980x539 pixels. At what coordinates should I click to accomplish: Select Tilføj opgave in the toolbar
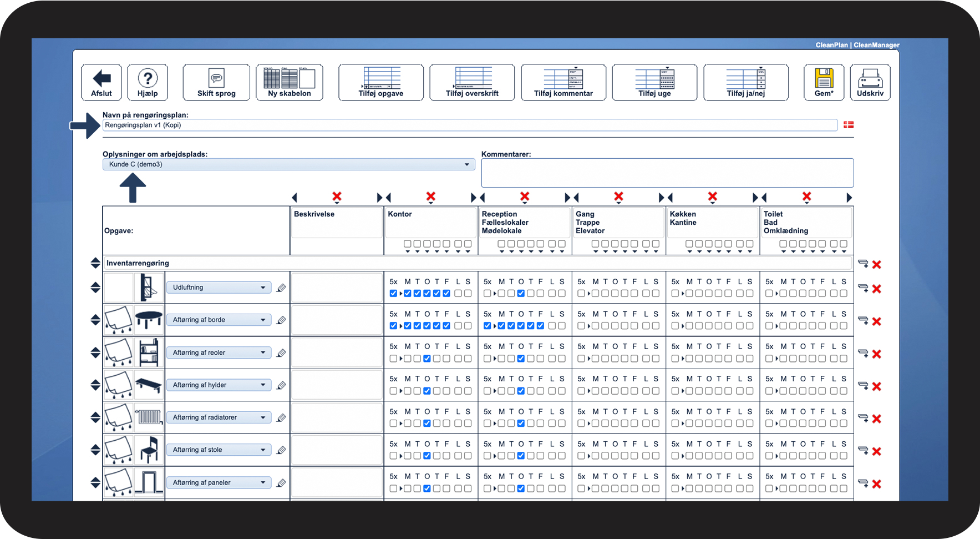380,82
